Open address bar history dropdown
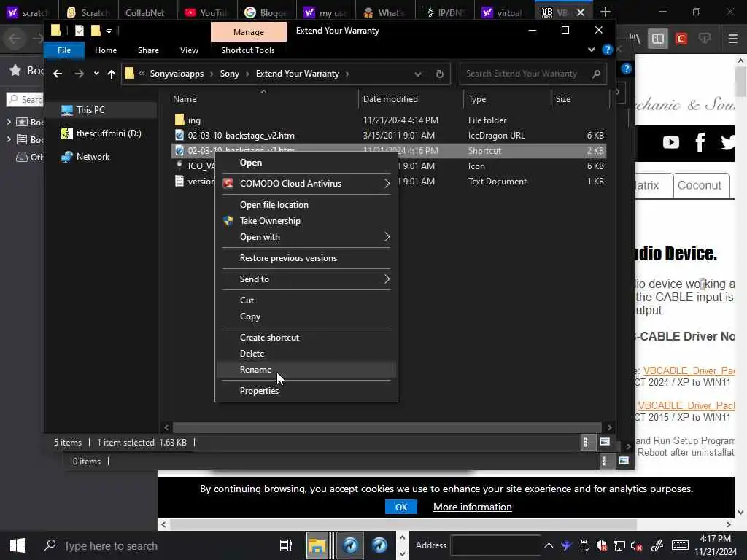The width and height of the screenshot is (747, 560). click(x=418, y=74)
